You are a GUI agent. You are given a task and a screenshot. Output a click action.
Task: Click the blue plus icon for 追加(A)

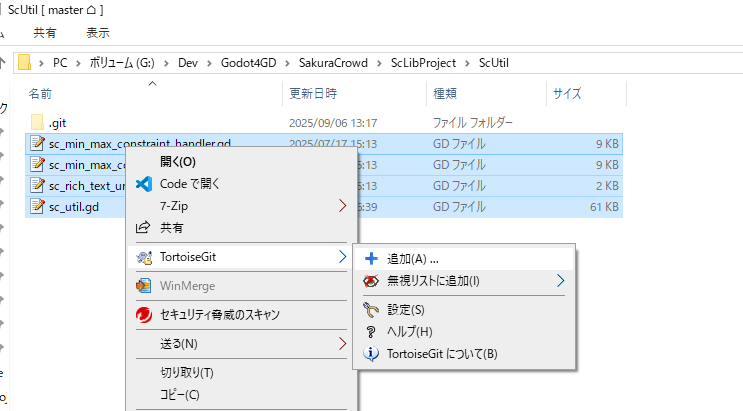tap(371, 259)
